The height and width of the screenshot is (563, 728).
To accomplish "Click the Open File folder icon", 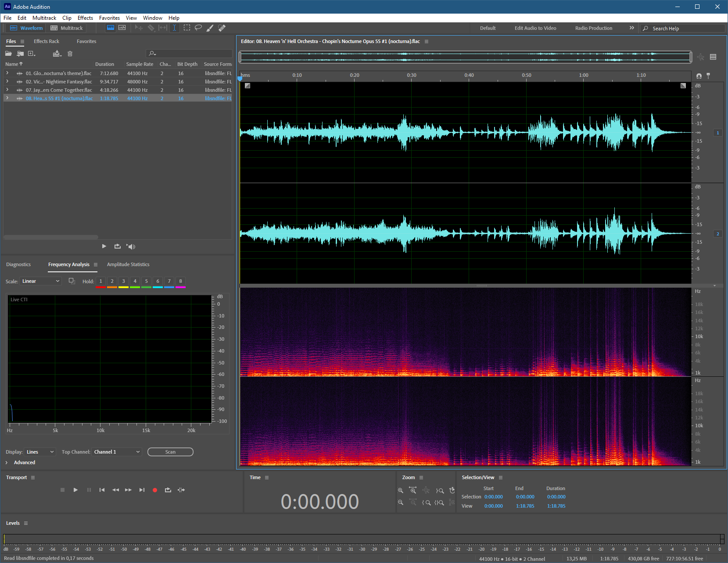I will coord(8,54).
